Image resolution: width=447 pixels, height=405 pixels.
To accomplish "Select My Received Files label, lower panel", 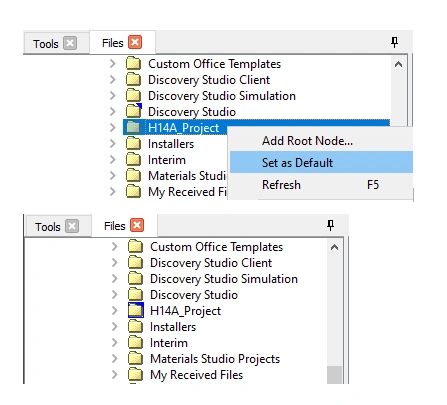I will point(196,375).
